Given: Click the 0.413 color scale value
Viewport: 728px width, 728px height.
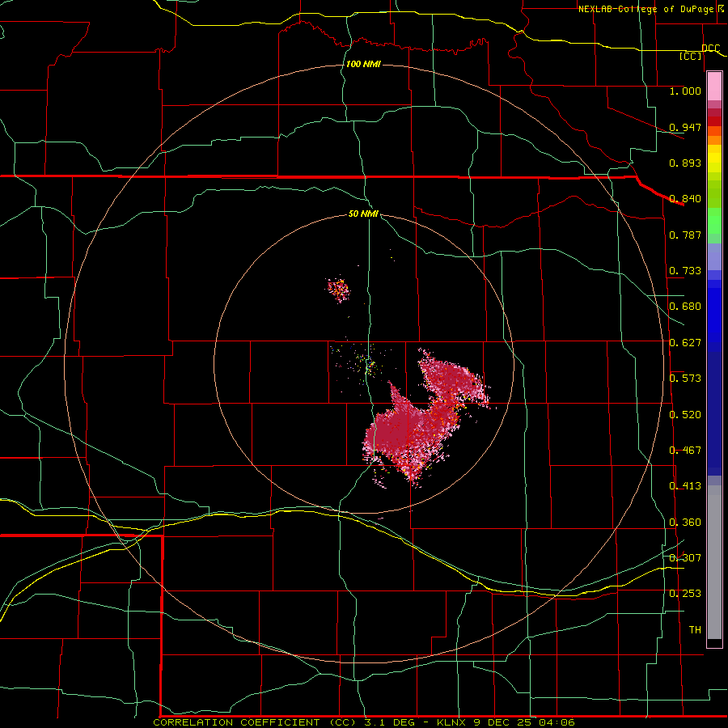Looking at the screenshot, I should 685,486.
